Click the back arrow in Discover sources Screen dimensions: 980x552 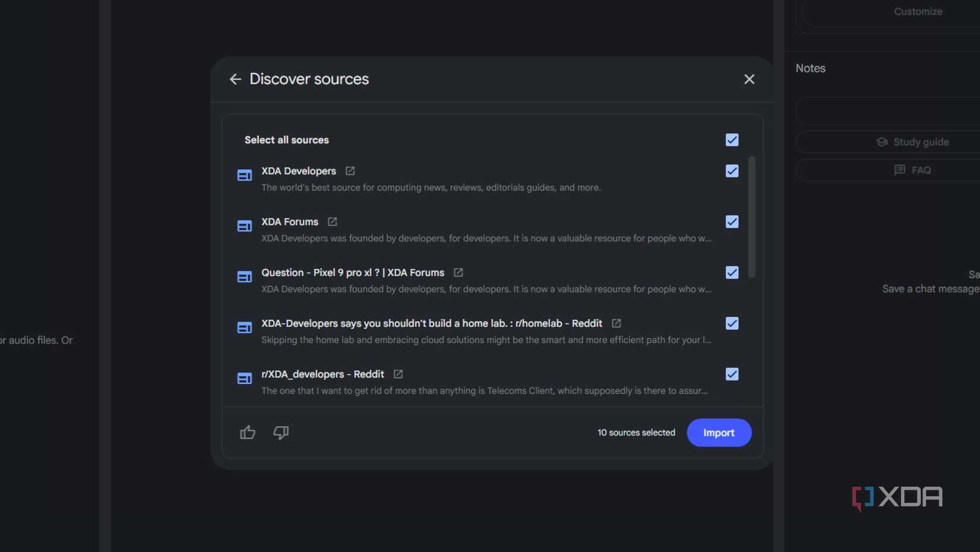[235, 79]
